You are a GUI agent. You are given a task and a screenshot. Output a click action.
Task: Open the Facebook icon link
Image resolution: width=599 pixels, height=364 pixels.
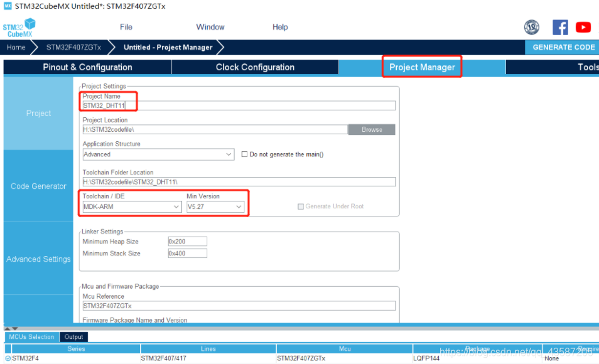click(560, 28)
